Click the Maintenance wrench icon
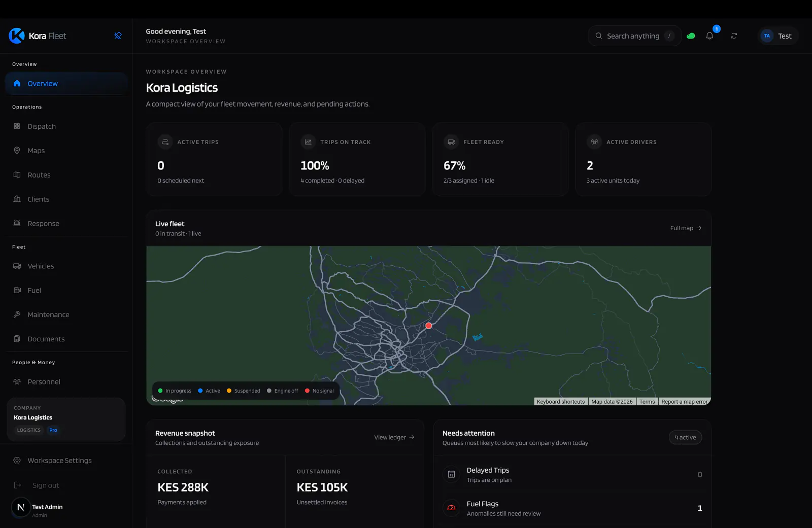 coord(17,315)
